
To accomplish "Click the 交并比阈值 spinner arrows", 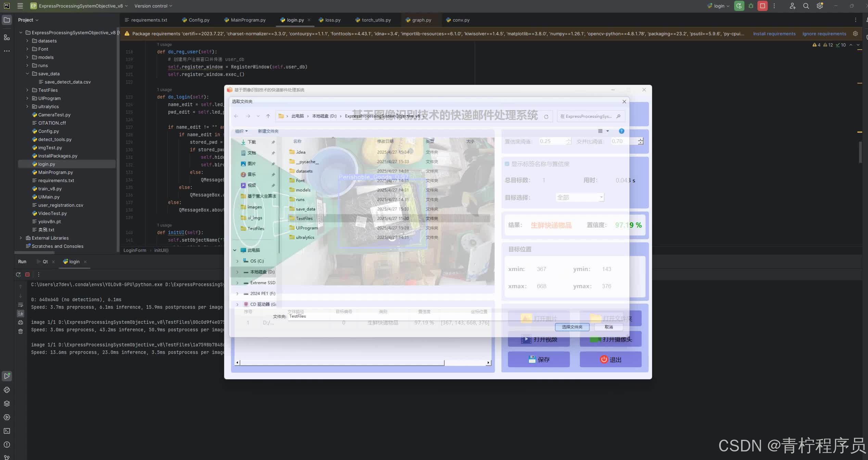I will [640, 141].
